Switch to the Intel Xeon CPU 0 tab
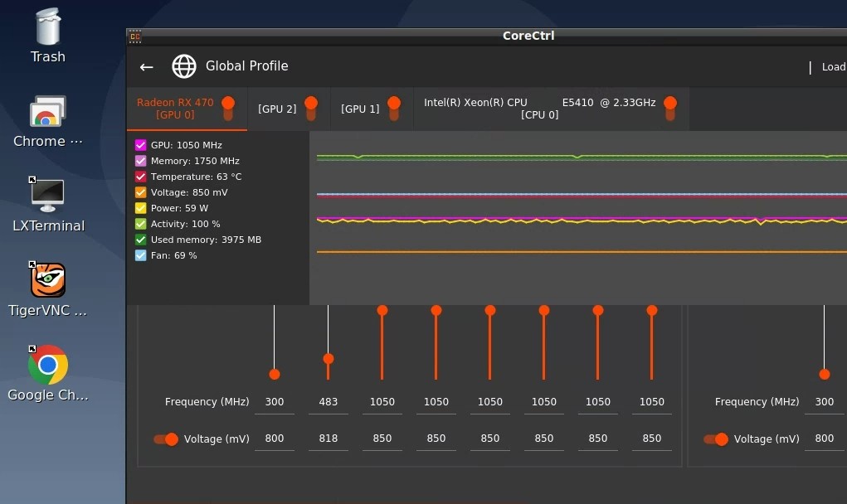Image resolution: width=847 pixels, height=504 pixels. 539,109
